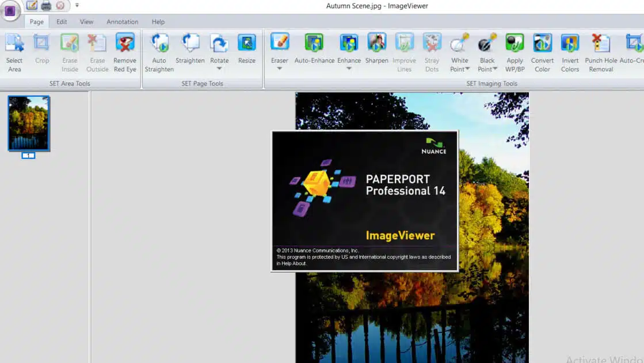Expand the Rotate dropdown arrow
The image size is (644, 363).
tap(219, 69)
